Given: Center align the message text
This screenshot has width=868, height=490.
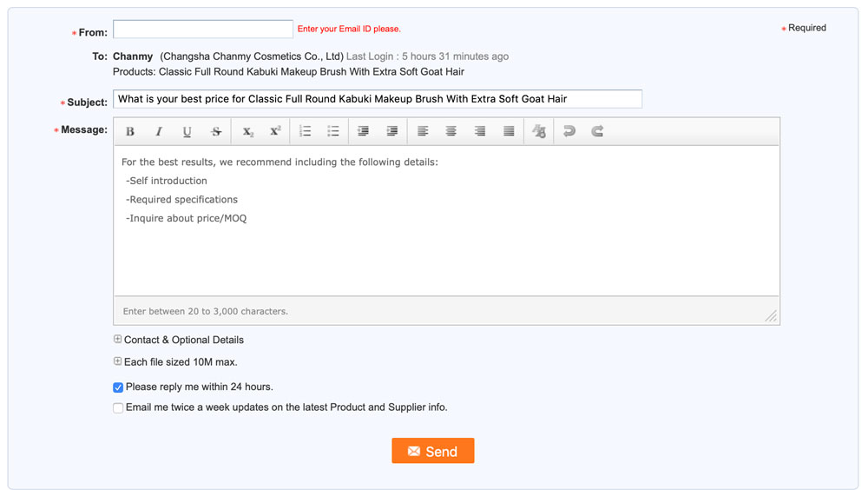Looking at the screenshot, I should [x=451, y=132].
